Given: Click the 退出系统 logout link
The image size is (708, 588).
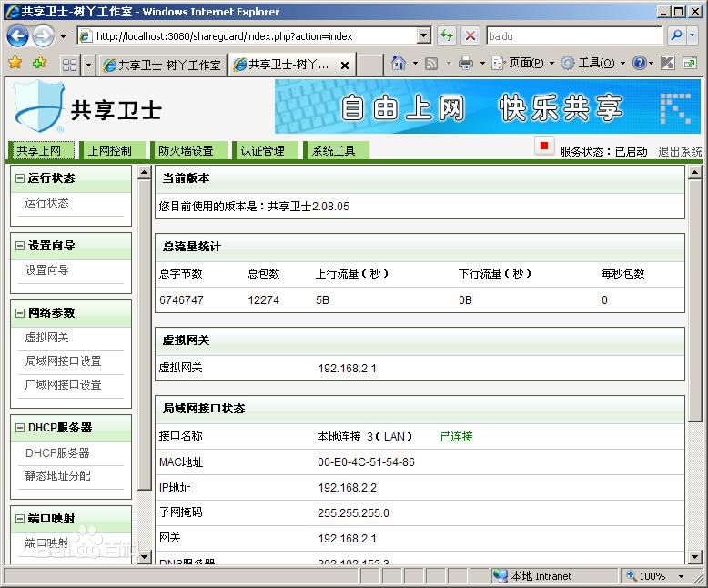Looking at the screenshot, I should pos(680,152).
